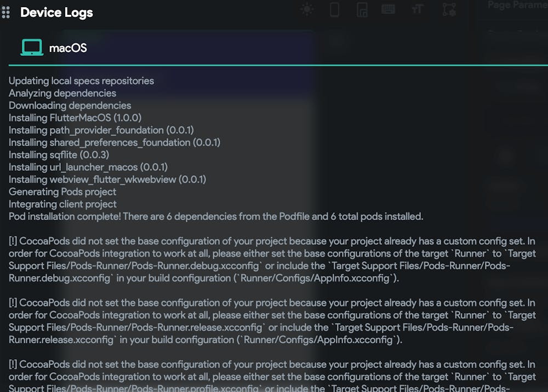Click the Device Logs panel title
This screenshot has height=392, width=548.
(x=56, y=12)
